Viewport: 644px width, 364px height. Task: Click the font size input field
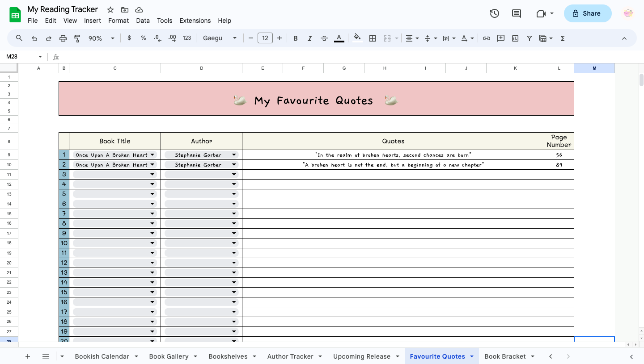[265, 38]
